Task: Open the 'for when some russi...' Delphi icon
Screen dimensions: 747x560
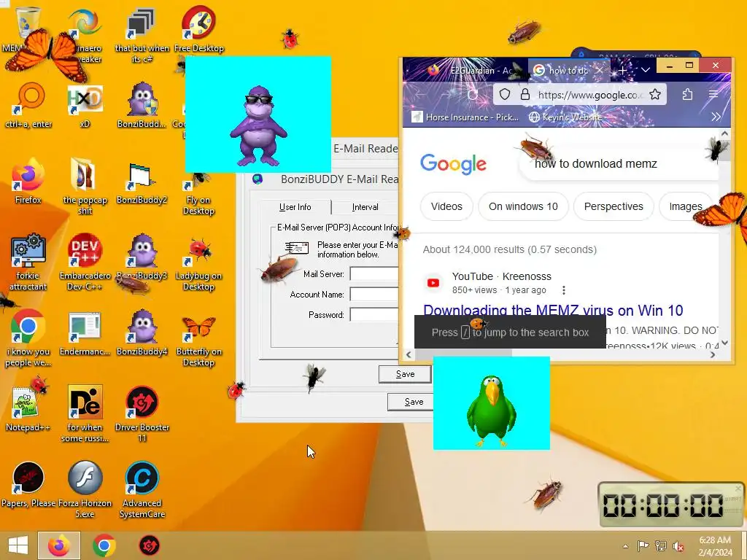Action: (85, 413)
